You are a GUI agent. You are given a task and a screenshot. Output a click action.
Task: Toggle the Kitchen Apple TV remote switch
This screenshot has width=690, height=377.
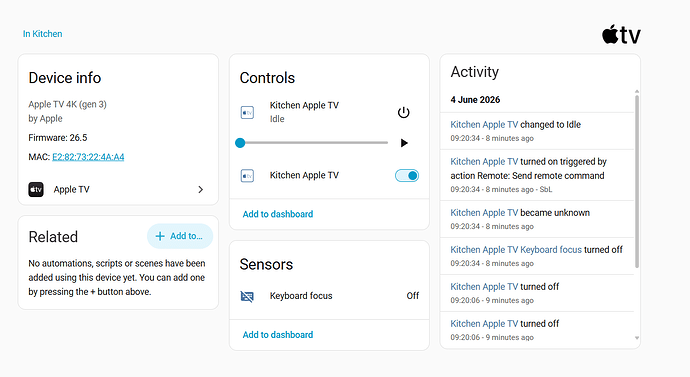click(407, 176)
